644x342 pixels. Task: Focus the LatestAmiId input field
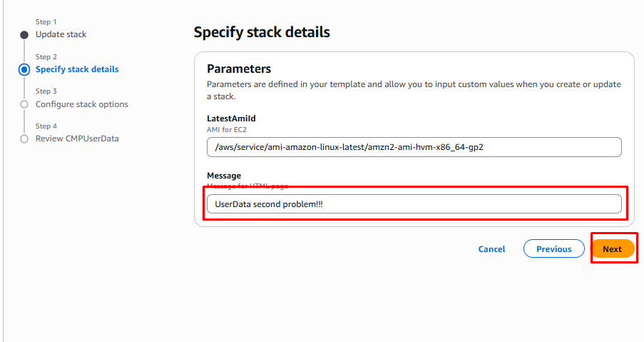[414, 147]
